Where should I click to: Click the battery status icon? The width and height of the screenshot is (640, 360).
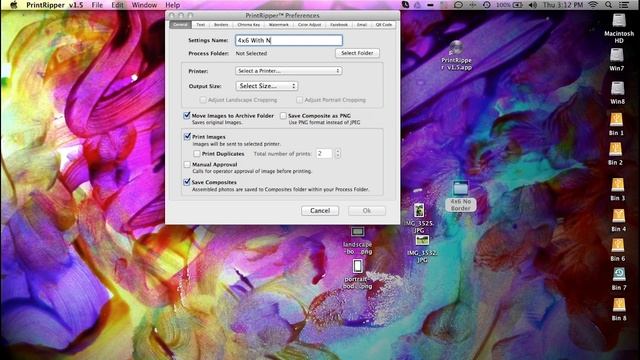point(518,5)
